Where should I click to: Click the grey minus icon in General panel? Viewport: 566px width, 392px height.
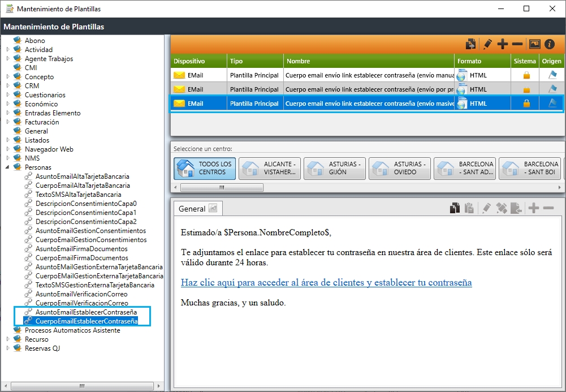(x=548, y=208)
